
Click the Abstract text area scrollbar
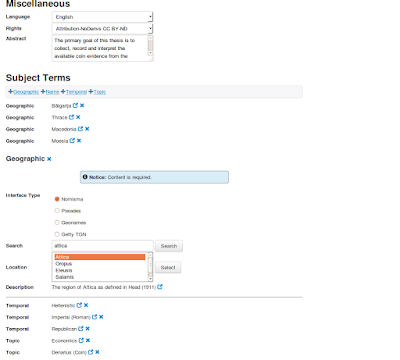point(150,46)
